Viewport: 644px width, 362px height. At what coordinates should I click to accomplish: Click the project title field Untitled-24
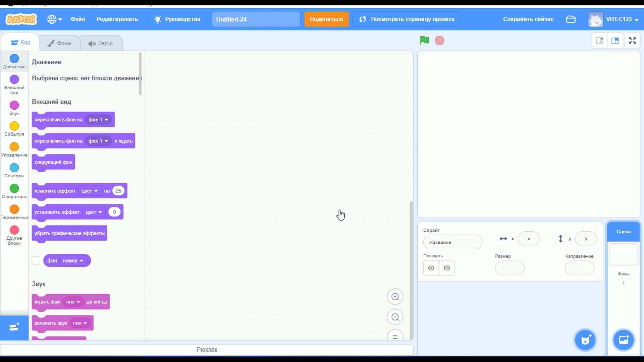point(256,19)
